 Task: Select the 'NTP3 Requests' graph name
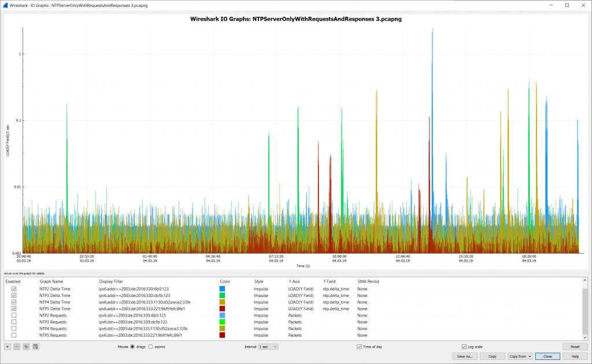[53, 322]
